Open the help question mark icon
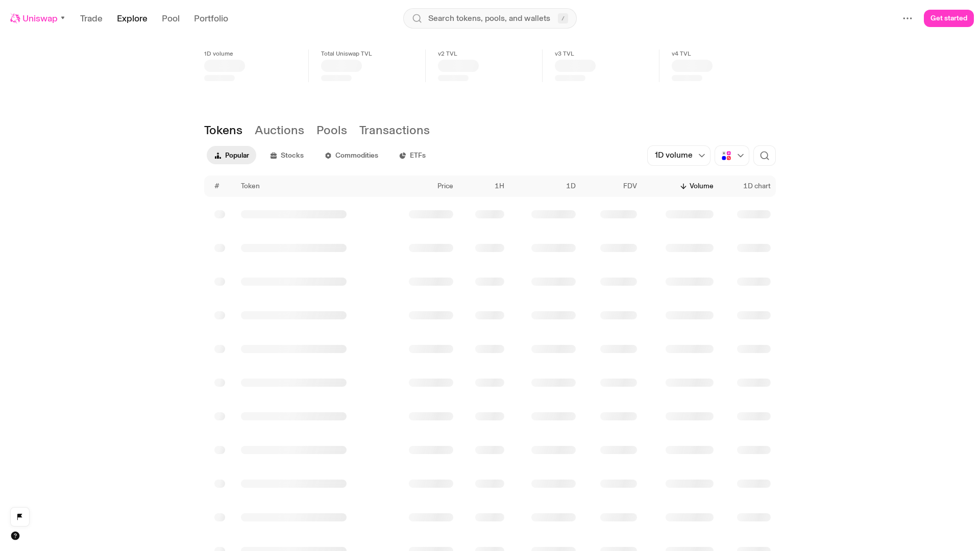The image size is (980, 551). click(15, 536)
